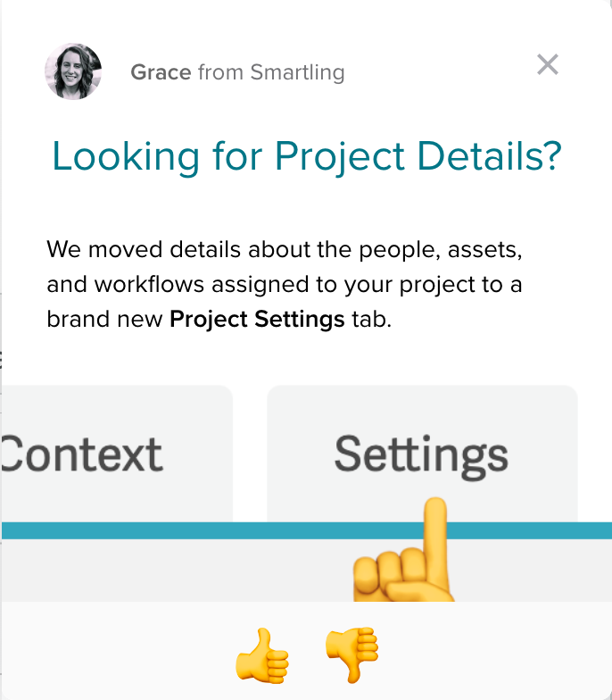
Task: Click the pointing finger emoji
Action: [403, 550]
